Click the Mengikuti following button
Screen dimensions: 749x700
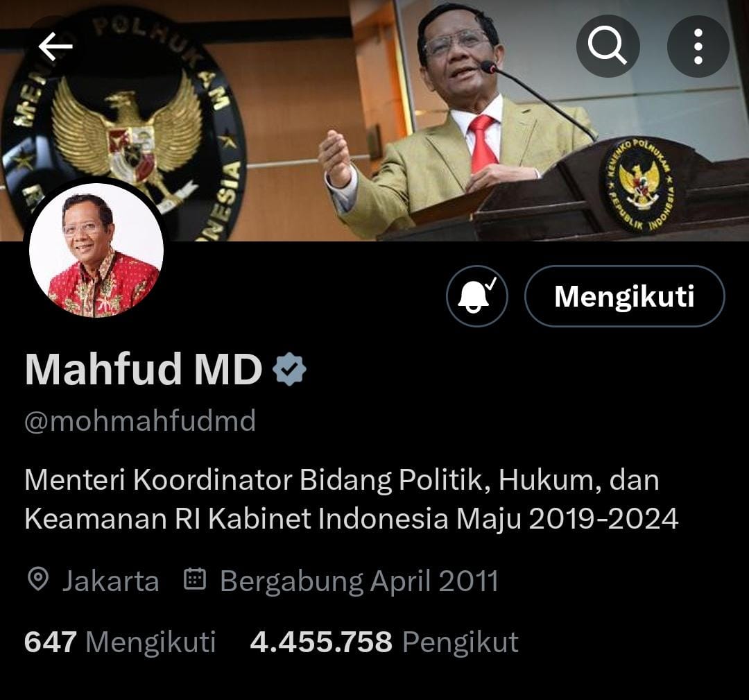point(624,296)
